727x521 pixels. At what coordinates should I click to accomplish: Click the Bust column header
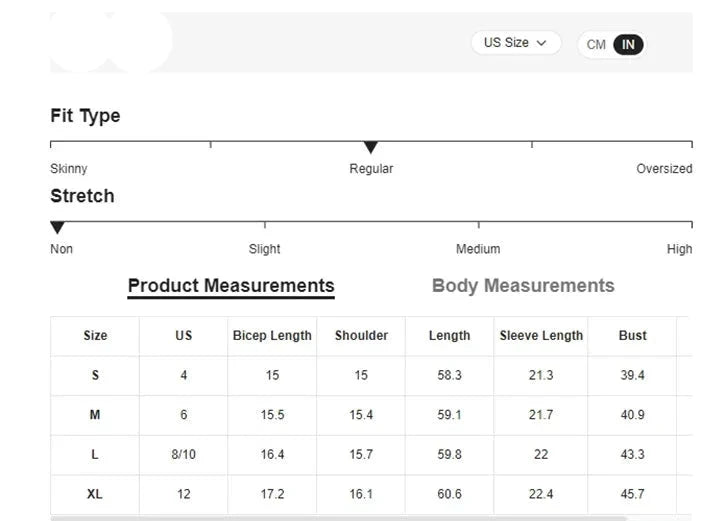coord(632,336)
